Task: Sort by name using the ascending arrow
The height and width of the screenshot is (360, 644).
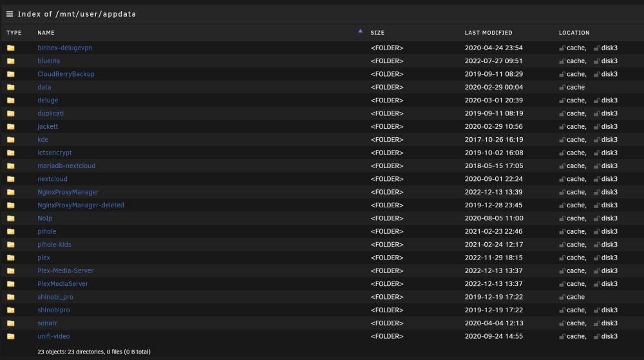Action: coord(360,31)
